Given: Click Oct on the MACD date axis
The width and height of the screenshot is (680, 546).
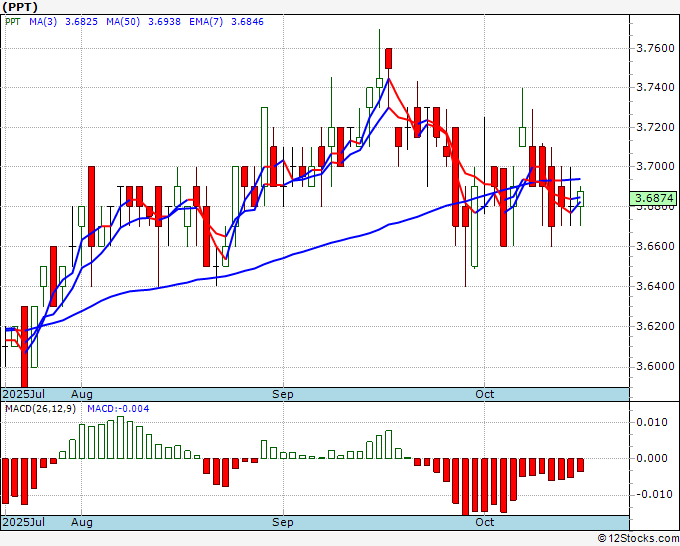Looking at the screenshot, I should (484, 522).
